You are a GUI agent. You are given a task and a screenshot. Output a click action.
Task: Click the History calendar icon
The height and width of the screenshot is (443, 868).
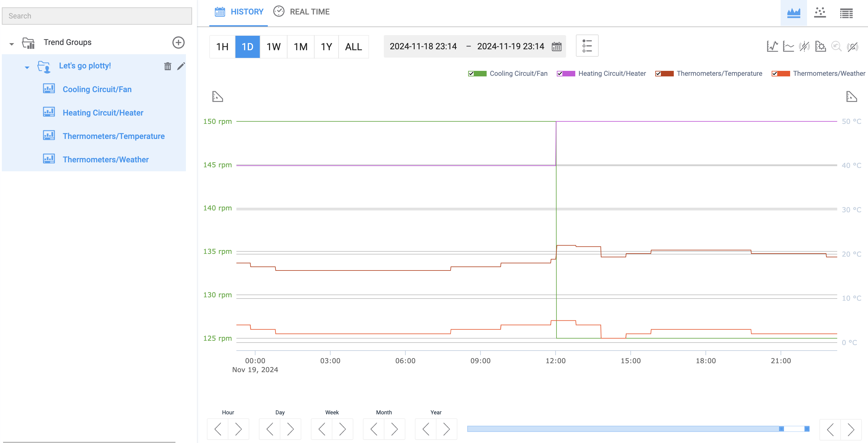tap(220, 12)
